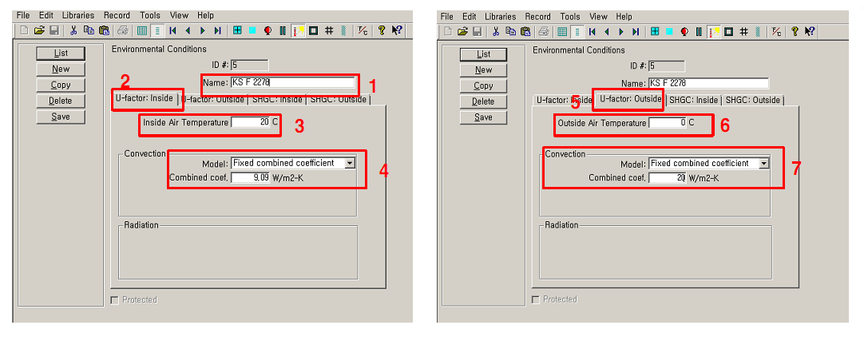The height and width of the screenshot is (337, 868).
Task: Click the °F/°C unit toggle icon in left window
Action: tap(363, 31)
